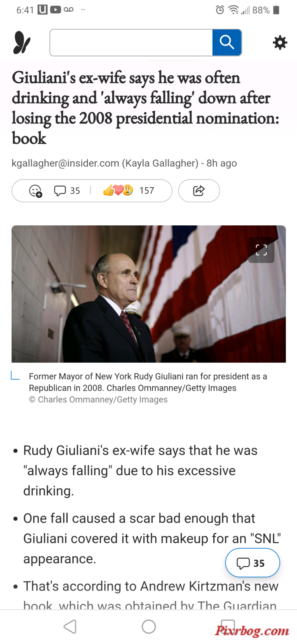Tap the voicemail icon in status bar
The image size is (297, 644).
point(68,9)
